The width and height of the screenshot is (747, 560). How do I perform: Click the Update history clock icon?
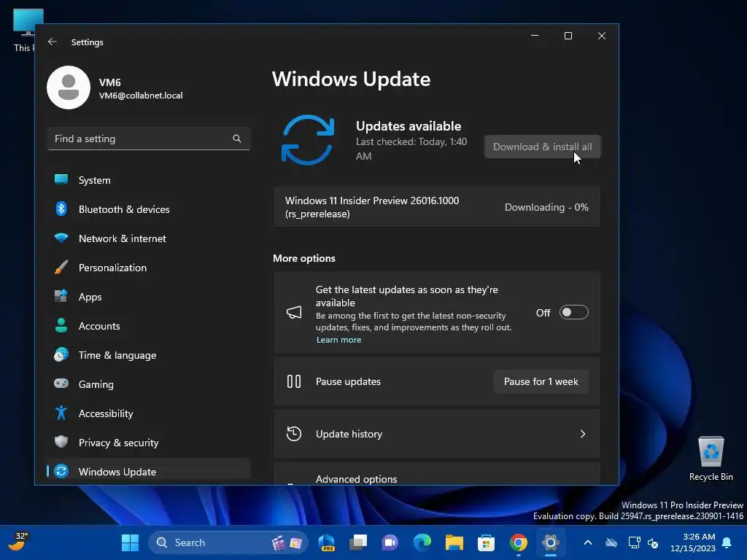click(x=294, y=434)
